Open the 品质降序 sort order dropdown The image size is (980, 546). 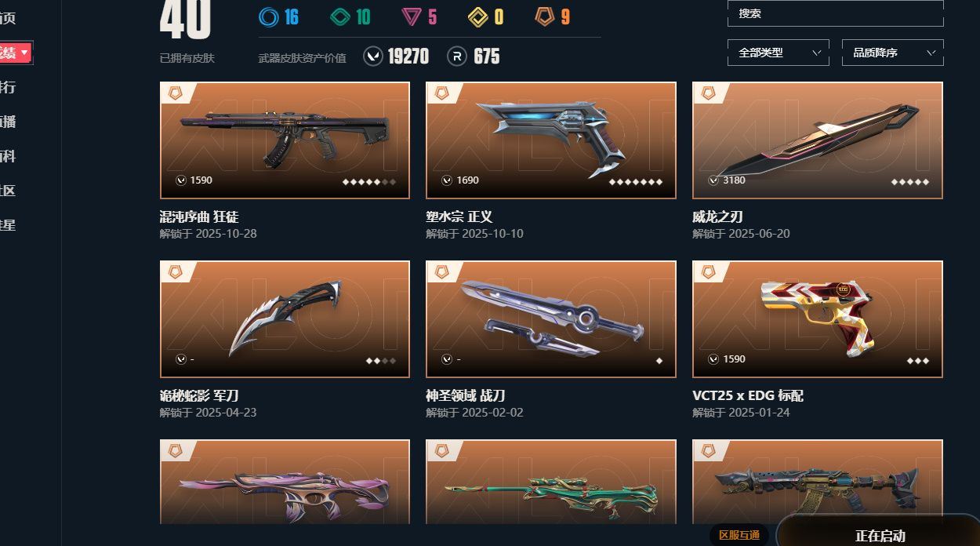pyautogui.click(x=892, y=53)
